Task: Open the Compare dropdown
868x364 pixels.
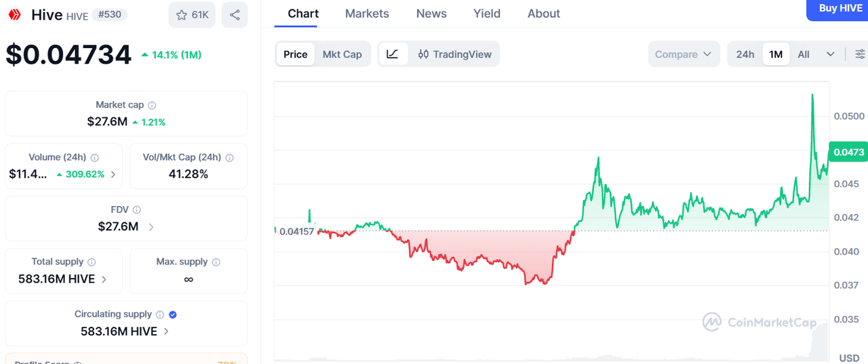Action: tap(684, 54)
